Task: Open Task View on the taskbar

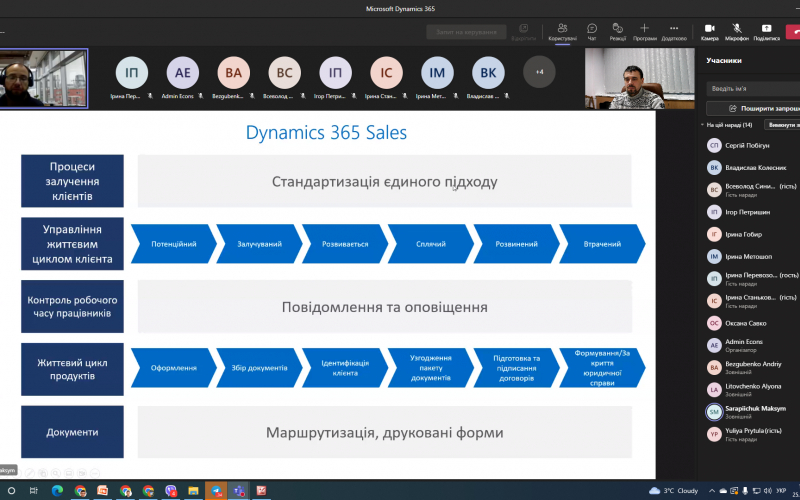Action: 34,491
